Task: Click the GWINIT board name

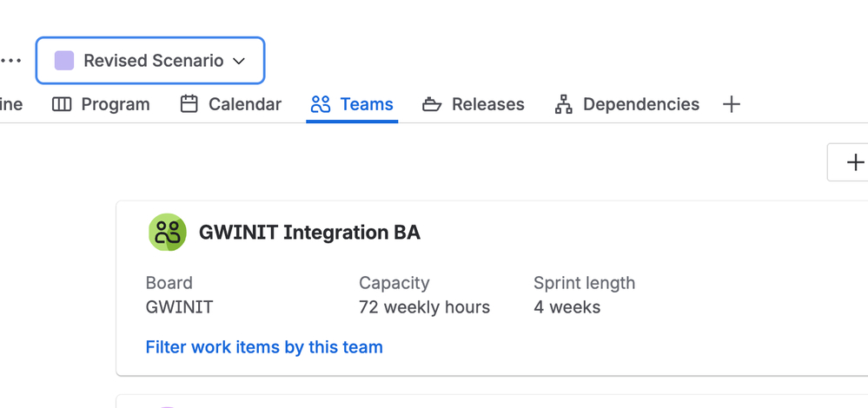Action: (x=179, y=307)
